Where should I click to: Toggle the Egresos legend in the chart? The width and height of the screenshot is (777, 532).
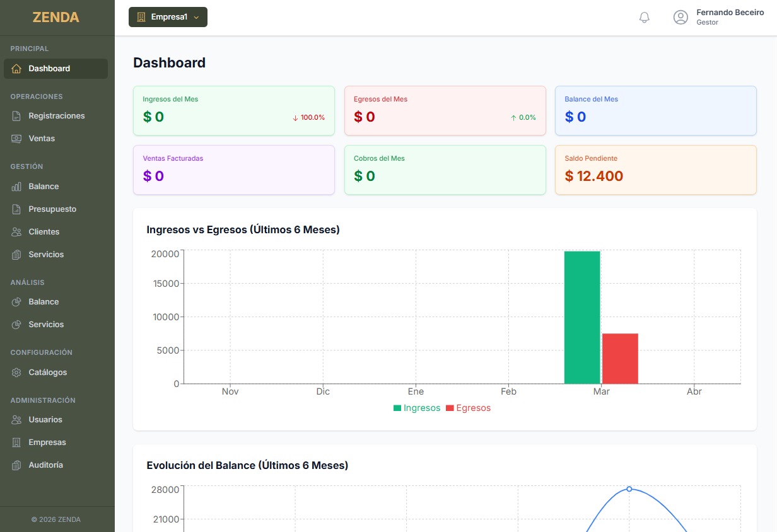[469, 408]
